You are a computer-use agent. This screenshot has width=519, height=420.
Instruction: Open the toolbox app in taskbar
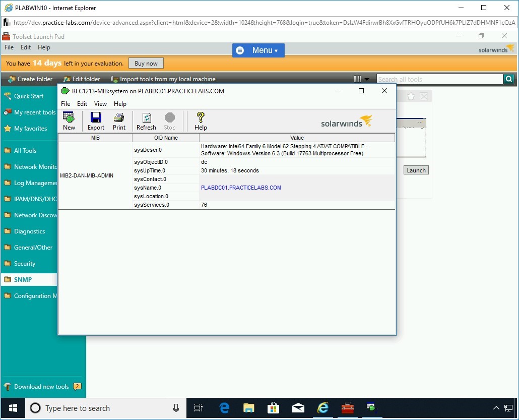[347, 408]
